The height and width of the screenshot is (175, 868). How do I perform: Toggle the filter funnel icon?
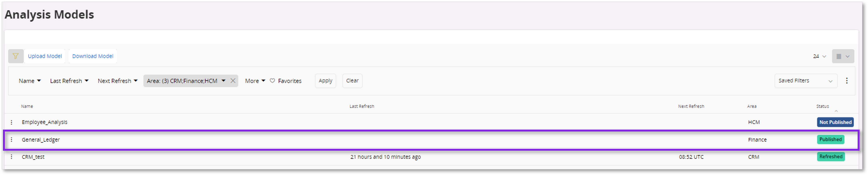click(x=15, y=56)
